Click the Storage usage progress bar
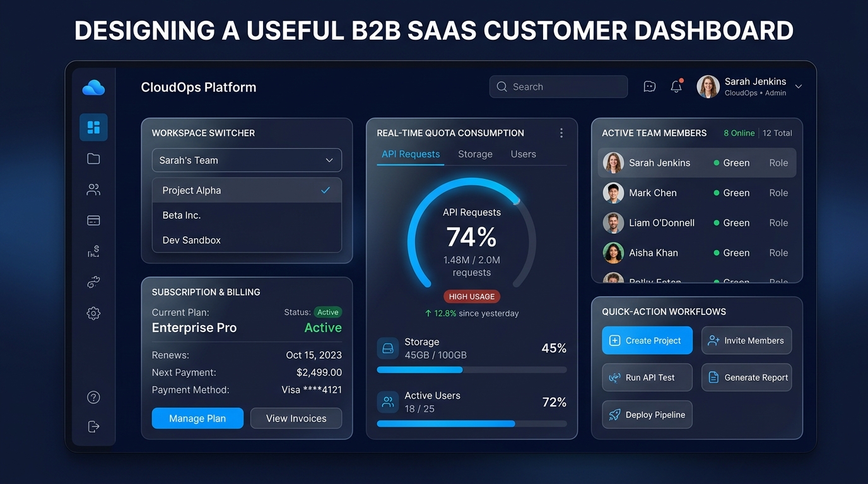The image size is (868, 484). tap(472, 370)
